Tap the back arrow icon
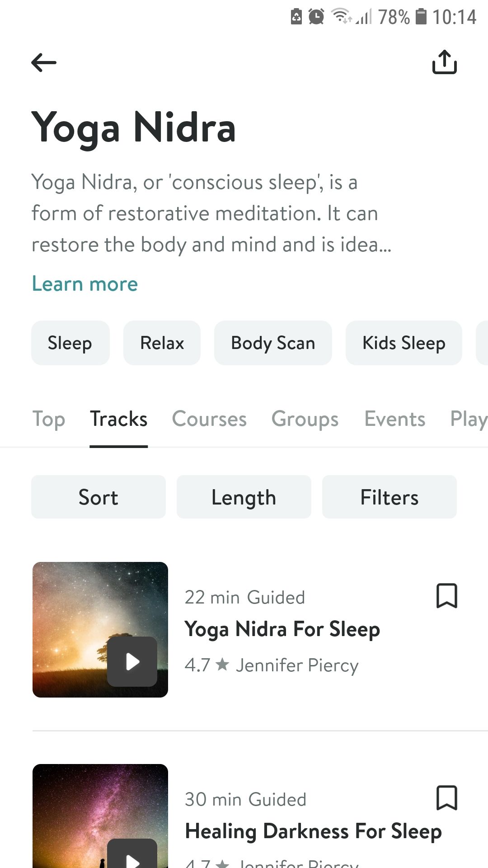Viewport: 488px width, 868px height. (x=44, y=62)
